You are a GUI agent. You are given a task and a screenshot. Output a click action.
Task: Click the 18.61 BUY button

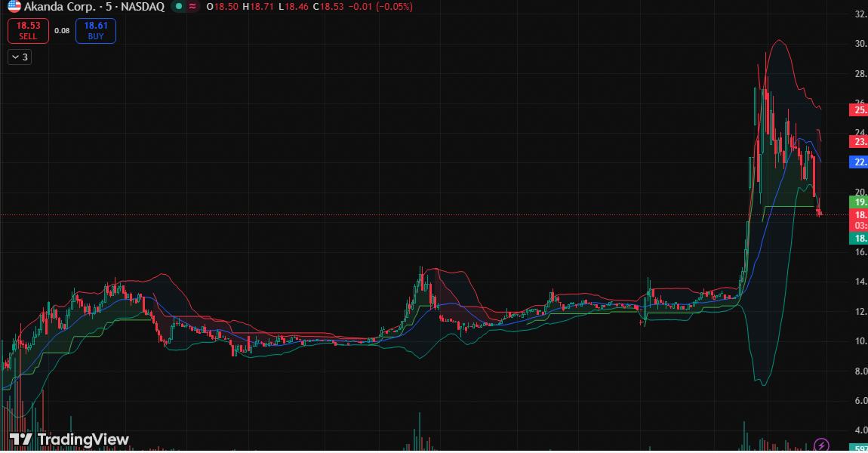[96, 31]
